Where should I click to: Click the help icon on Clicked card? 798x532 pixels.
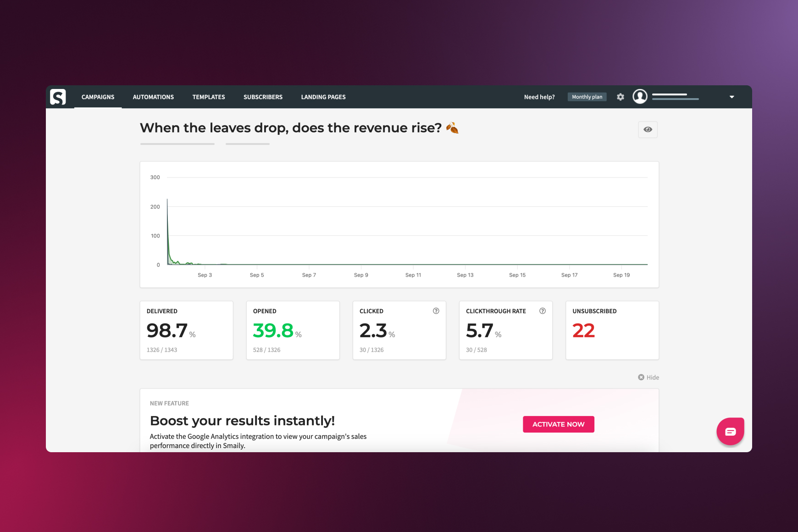436,311
